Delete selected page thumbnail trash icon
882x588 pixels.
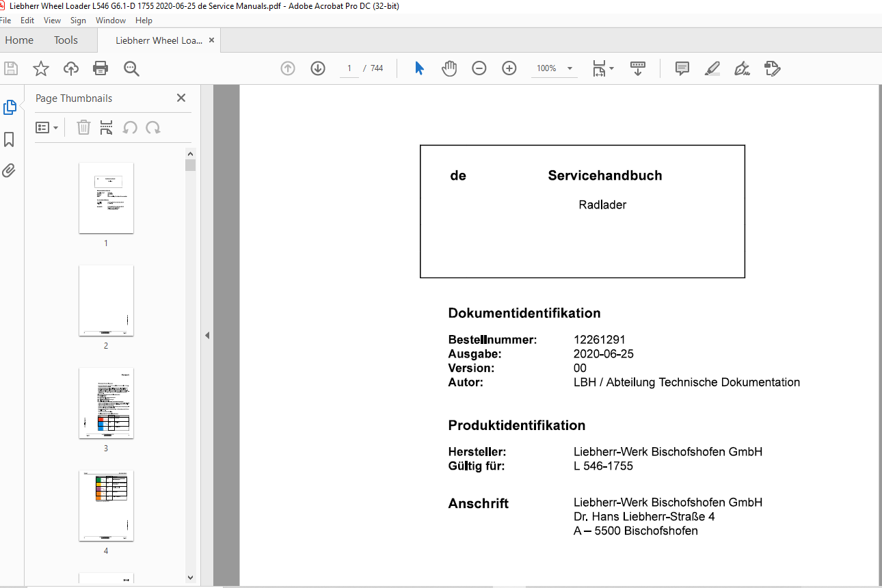coord(83,127)
